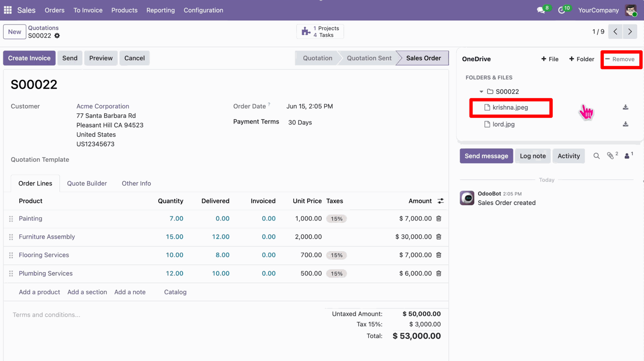644x361 pixels.
Task: Download the krishna.jpeg file
Action: tap(626, 107)
